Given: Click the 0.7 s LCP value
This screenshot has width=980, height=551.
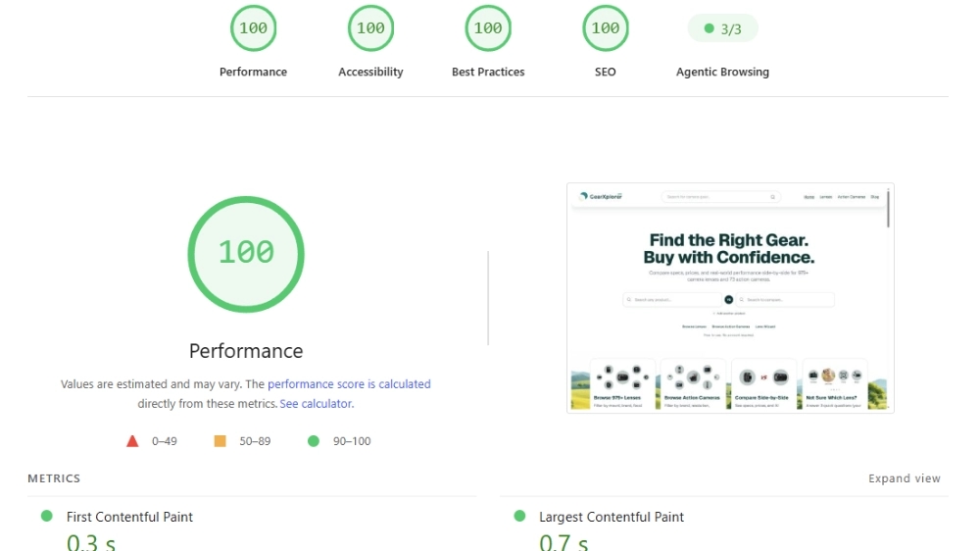Looking at the screenshot, I should click(563, 541).
